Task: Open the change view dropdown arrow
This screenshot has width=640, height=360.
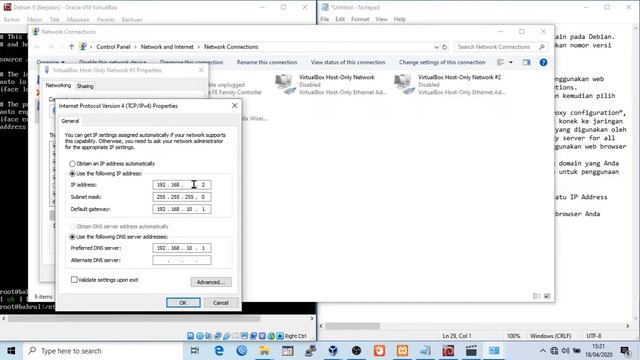Action: click(x=511, y=62)
